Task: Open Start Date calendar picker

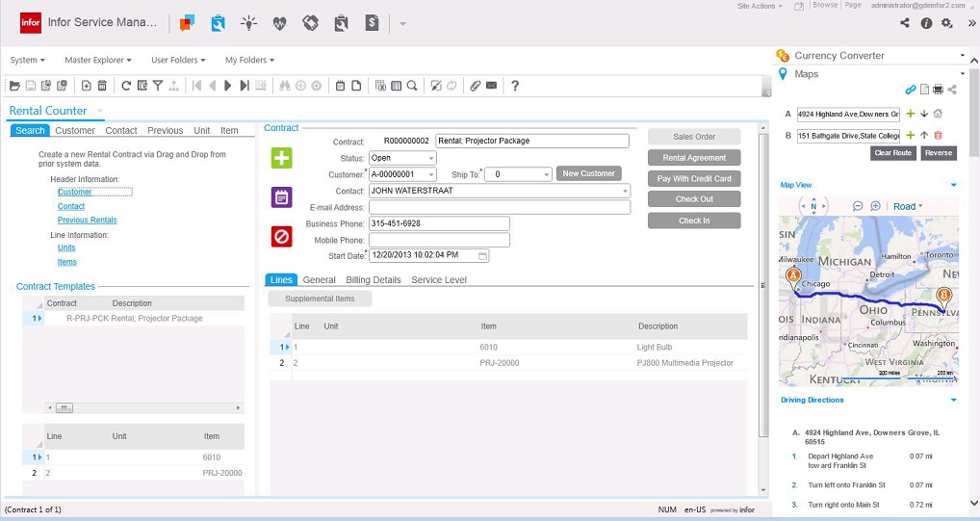Action: pyautogui.click(x=483, y=256)
